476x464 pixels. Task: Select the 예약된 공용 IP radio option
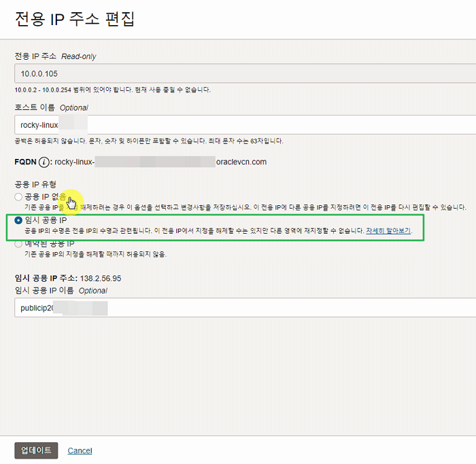[x=18, y=244]
